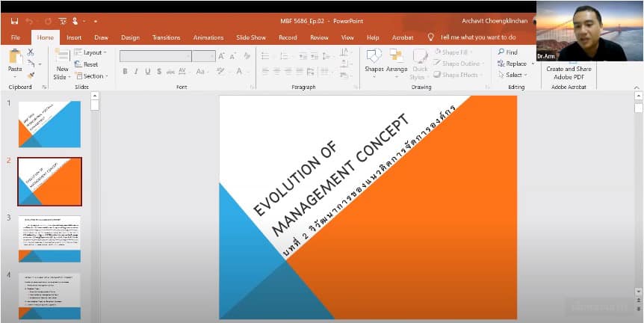Select the Format Painter brush icon
Screen dimensions: 644x323
coord(31,74)
